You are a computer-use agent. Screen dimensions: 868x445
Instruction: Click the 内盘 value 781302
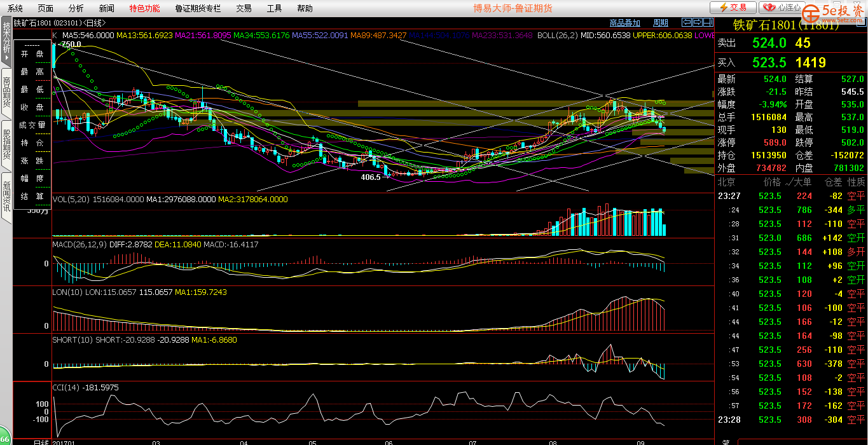click(848, 168)
